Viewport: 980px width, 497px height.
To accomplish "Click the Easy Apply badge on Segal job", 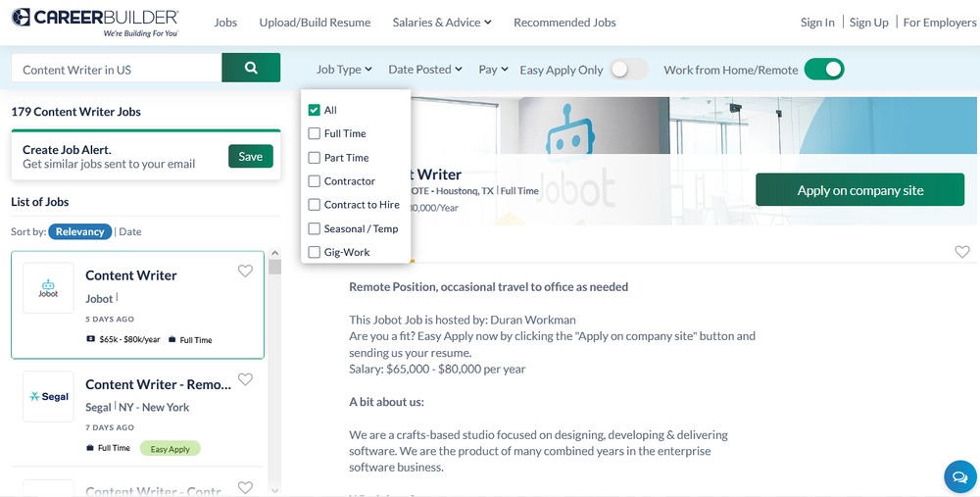I will pos(170,448).
